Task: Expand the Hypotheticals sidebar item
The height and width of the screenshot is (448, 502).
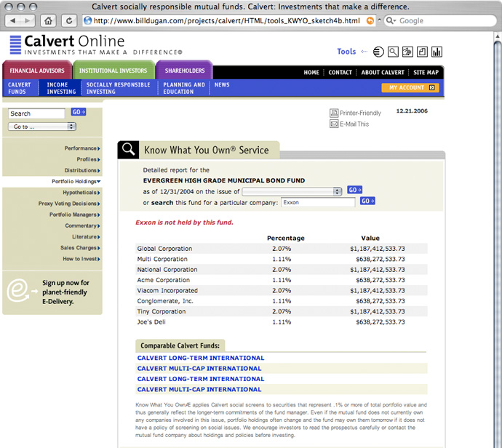Action: [x=81, y=193]
